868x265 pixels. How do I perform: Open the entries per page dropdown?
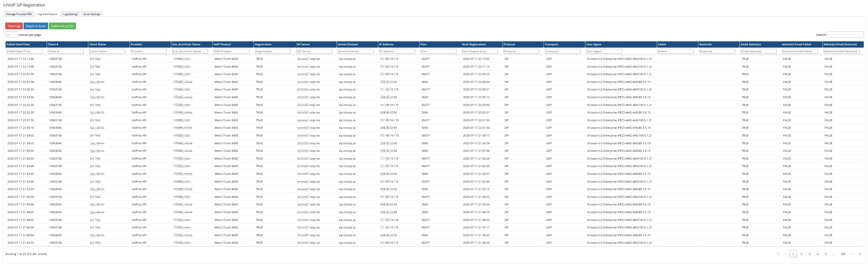tap(12, 35)
